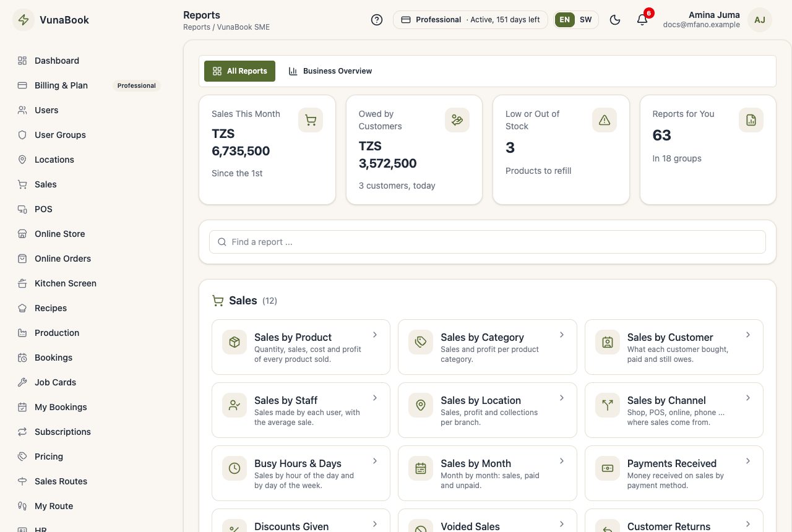Open POS in the sidebar

click(x=88, y=209)
